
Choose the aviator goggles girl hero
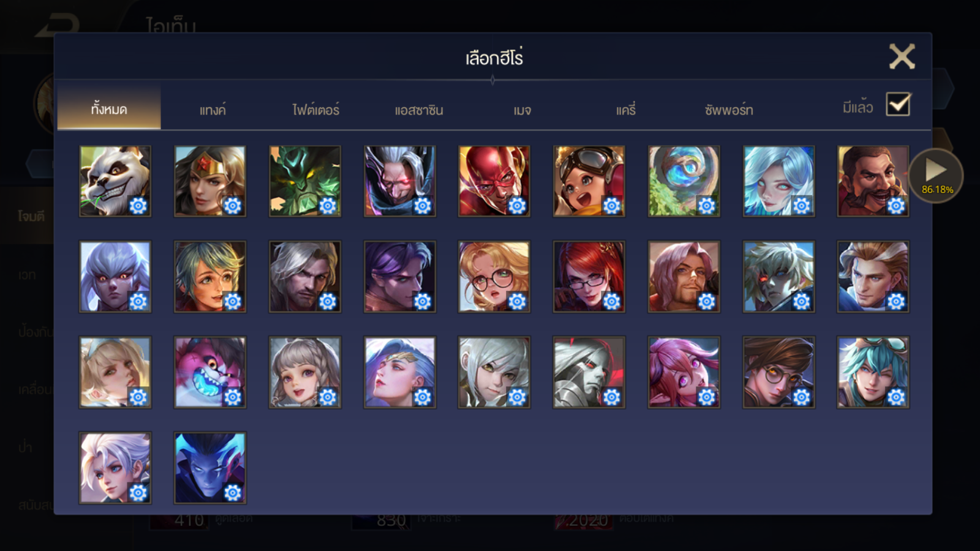[589, 181]
